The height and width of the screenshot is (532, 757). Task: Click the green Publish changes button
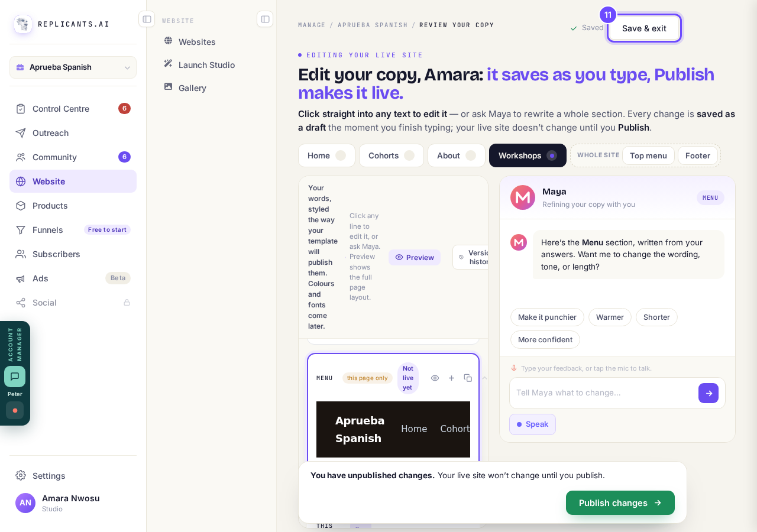click(620, 503)
